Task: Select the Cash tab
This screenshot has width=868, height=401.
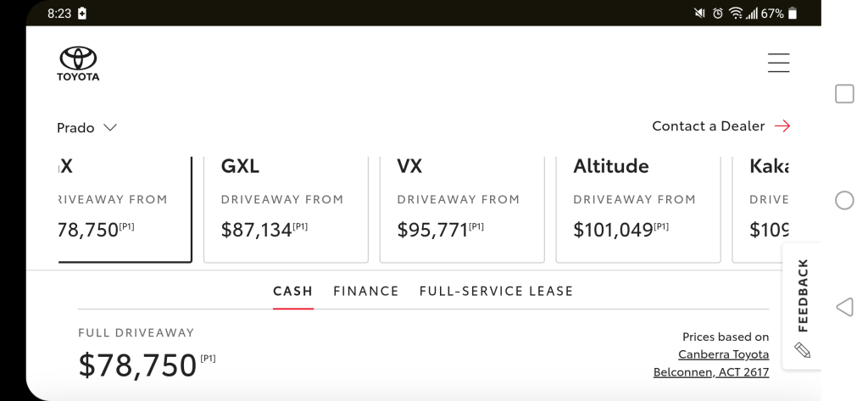Action: point(293,291)
